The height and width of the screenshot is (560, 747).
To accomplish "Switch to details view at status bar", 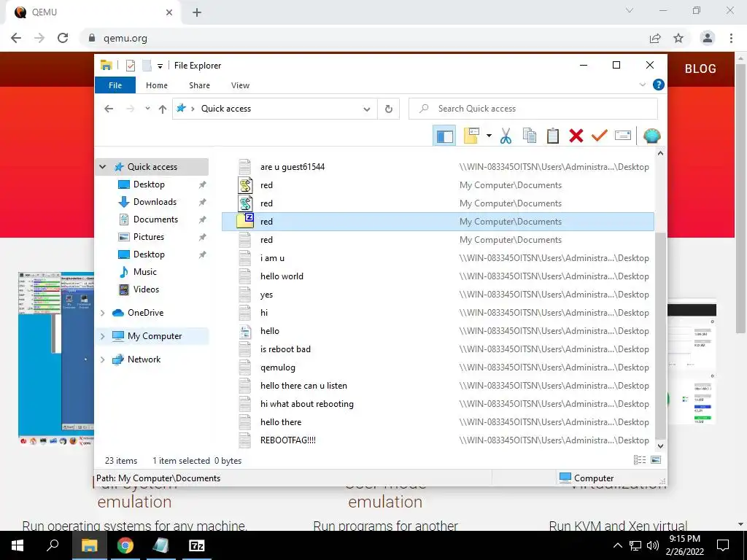I will click(639, 460).
